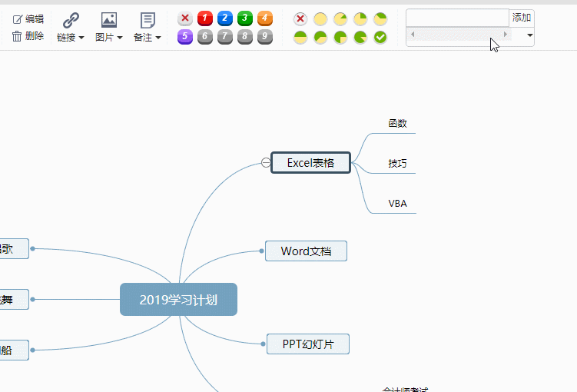Screen dimensions: 577x392
Task: Select the Word文档 node
Action: pos(306,251)
